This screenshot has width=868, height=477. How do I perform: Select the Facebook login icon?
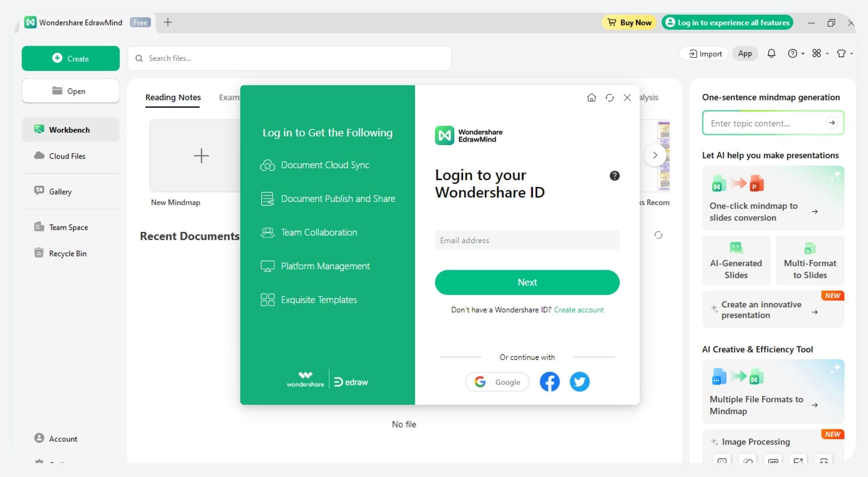[x=549, y=382]
